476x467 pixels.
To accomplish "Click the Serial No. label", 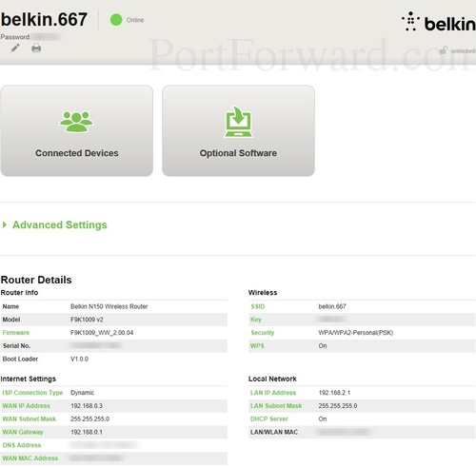I will point(16,345).
